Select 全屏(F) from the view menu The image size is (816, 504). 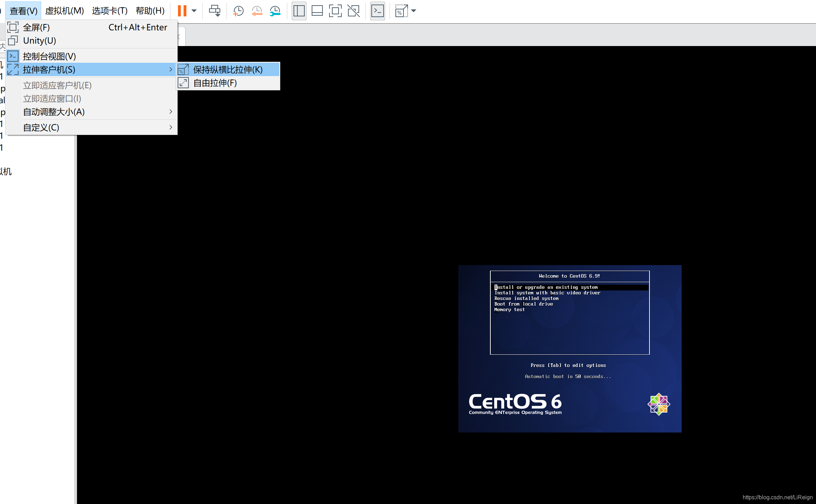(x=92, y=27)
